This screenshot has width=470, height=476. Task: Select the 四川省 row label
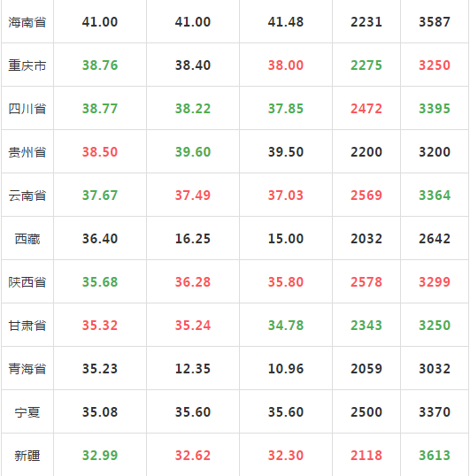click(27, 109)
